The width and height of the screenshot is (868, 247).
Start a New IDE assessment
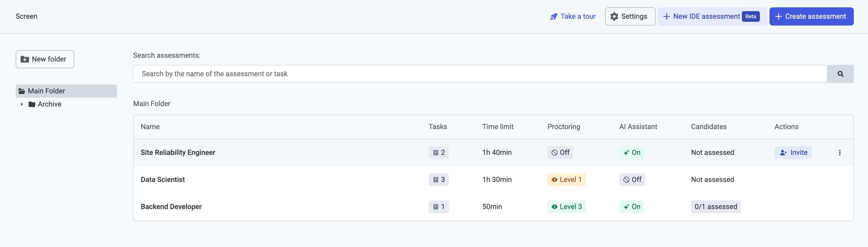(x=707, y=16)
